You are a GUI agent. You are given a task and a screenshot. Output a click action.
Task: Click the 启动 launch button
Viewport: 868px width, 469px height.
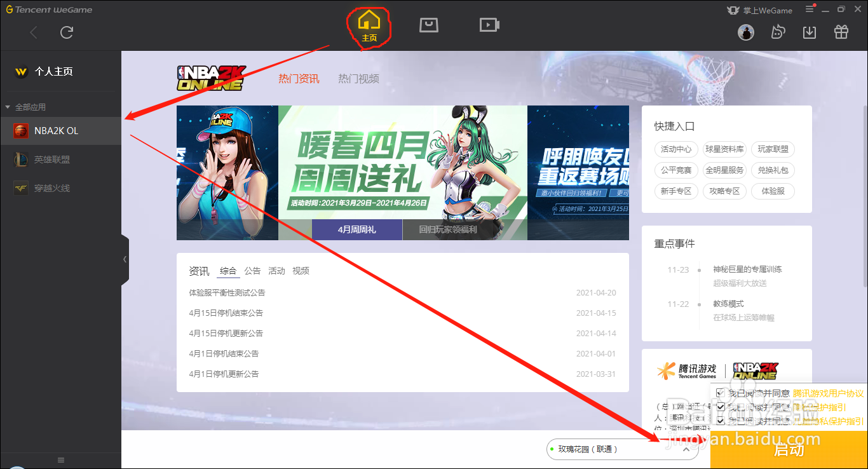tap(789, 450)
